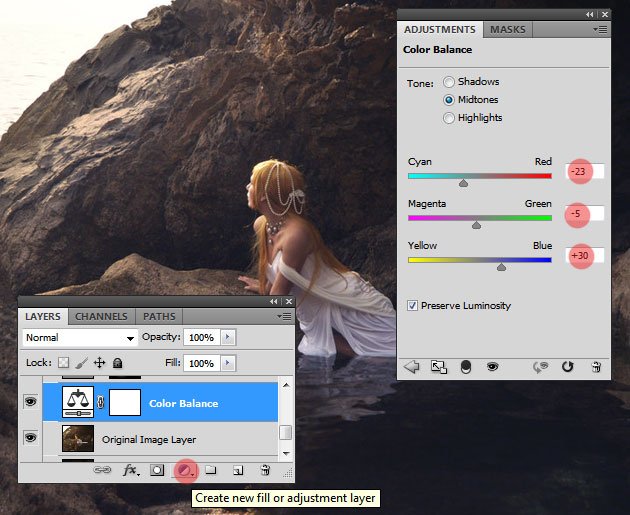The image size is (630, 515).
Task: Create a new layer group folder
Action: coord(211,469)
